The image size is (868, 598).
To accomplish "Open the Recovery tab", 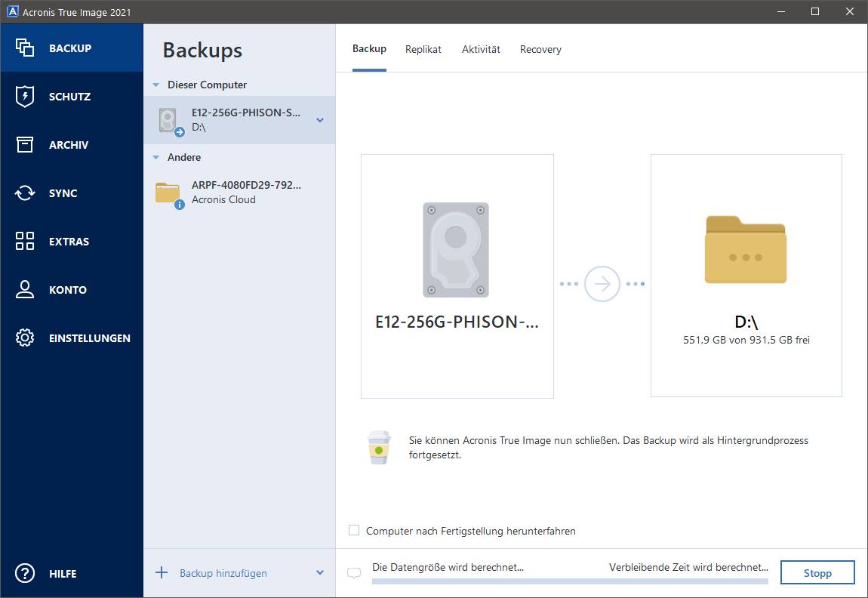I will [540, 49].
